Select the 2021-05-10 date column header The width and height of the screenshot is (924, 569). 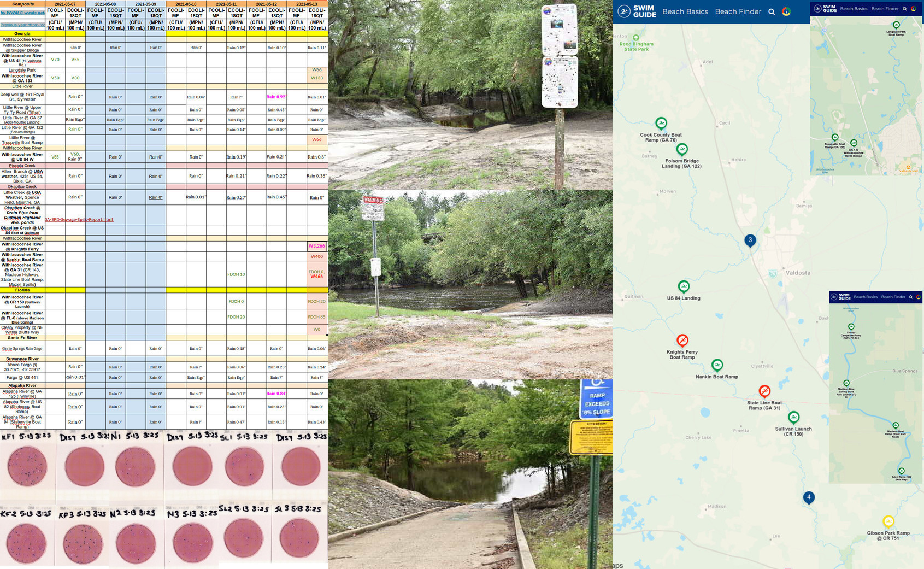point(186,4)
